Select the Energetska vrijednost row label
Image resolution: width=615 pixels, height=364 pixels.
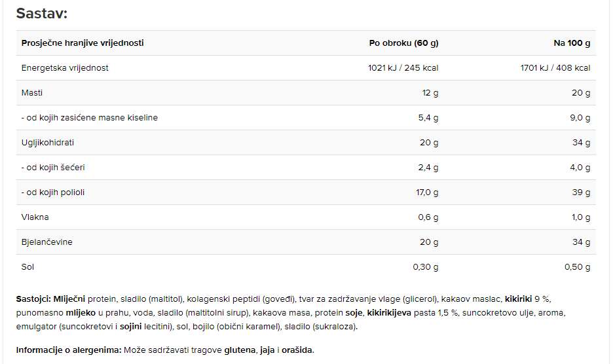[x=65, y=68]
